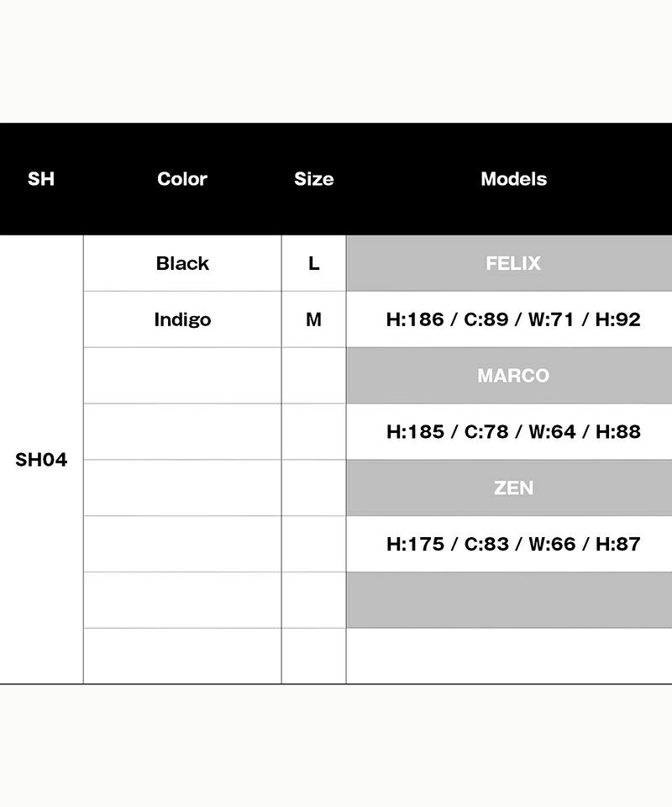Click the empty bottom cell of Size column
This screenshot has height=807, width=672.
point(313,656)
